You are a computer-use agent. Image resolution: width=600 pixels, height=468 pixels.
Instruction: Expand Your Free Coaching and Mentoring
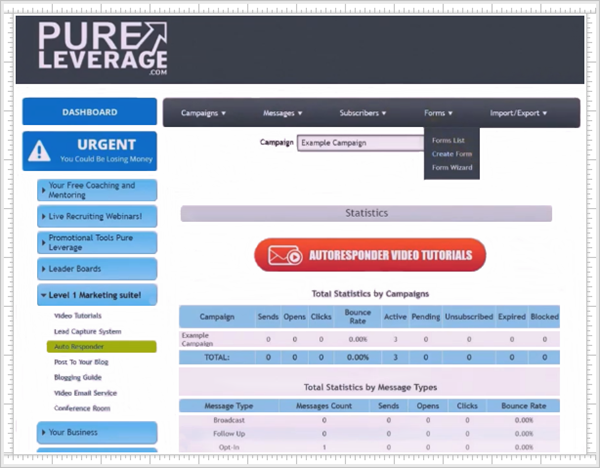pos(97,190)
